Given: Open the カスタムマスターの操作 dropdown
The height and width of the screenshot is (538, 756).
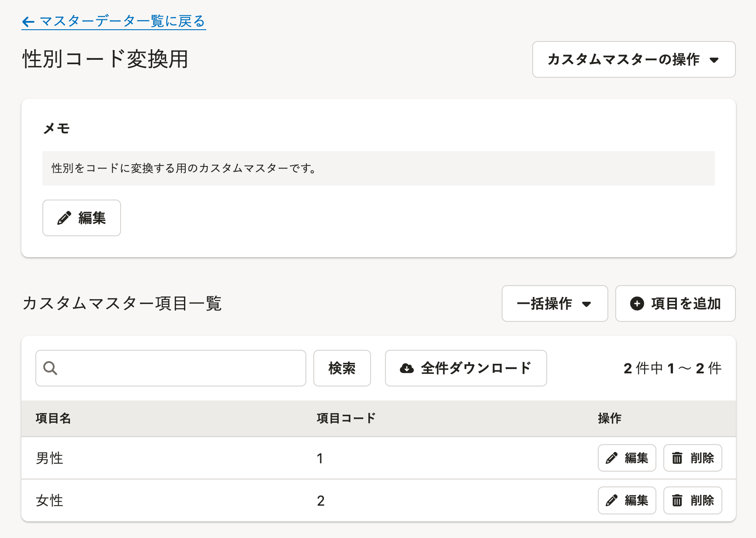Looking at the screenshot, I should [x=634, y=59].
